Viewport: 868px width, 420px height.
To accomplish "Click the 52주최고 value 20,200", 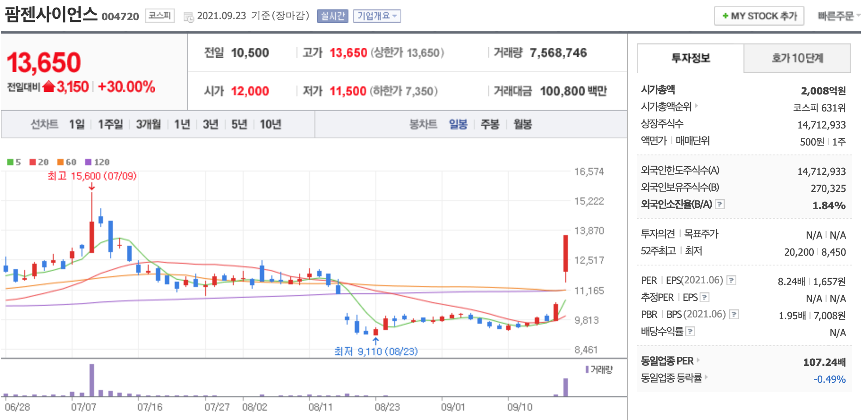I will pos(799,252).
